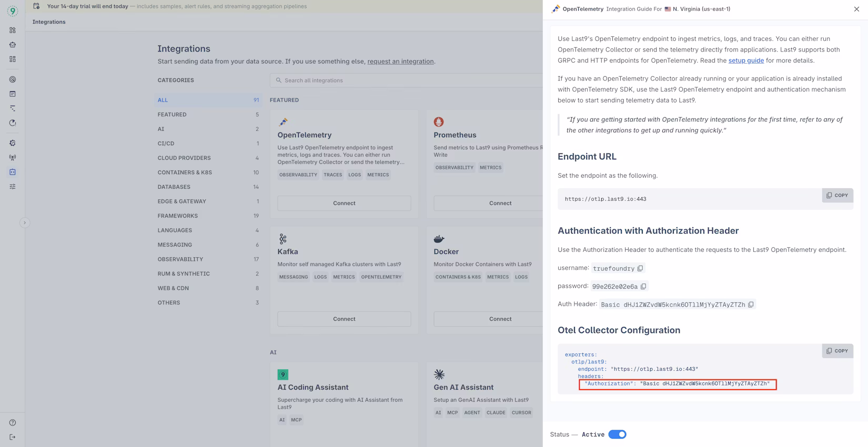Click the logout icon at sidebar bottom
Image resolution: width=868 pixels, height=447 pixels.
(13, 437)
